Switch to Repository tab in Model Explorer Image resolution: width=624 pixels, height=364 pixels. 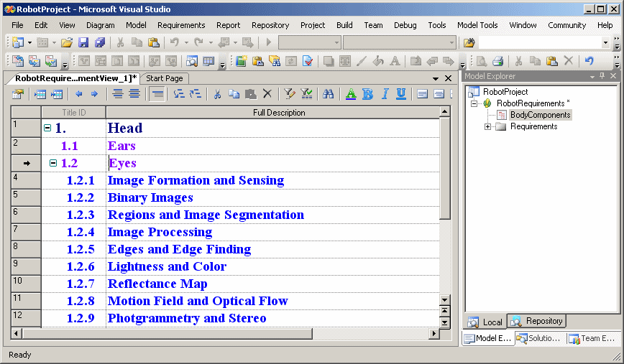pos(537,321)
